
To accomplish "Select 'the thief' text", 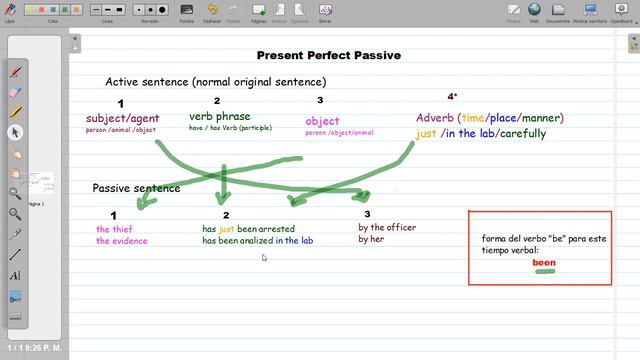I will (x=114, y=229).
